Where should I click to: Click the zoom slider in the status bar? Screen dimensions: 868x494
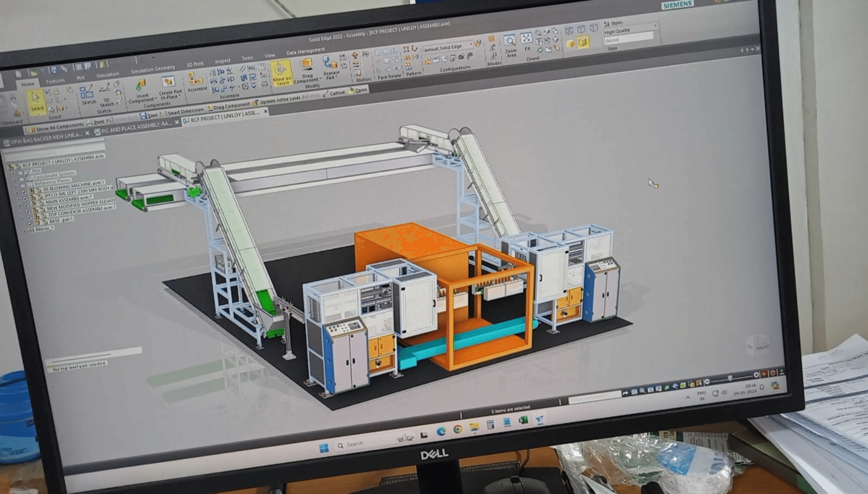pos(730,378)
